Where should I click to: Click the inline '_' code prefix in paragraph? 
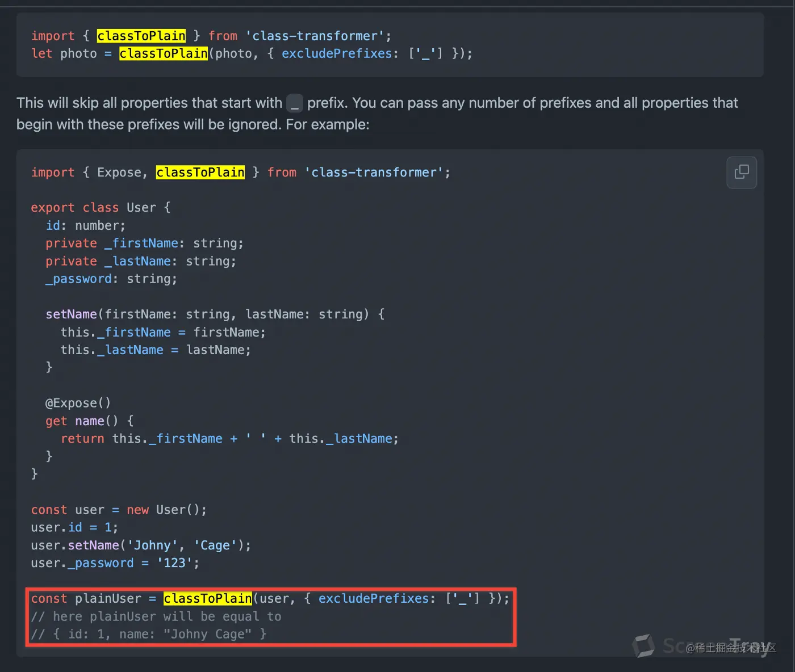point(295,103)
